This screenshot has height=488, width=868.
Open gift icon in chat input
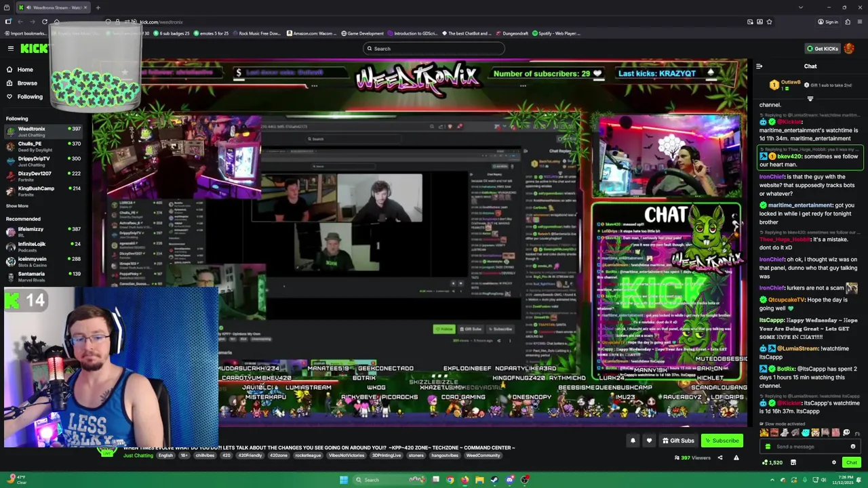[x=768, y=447]
